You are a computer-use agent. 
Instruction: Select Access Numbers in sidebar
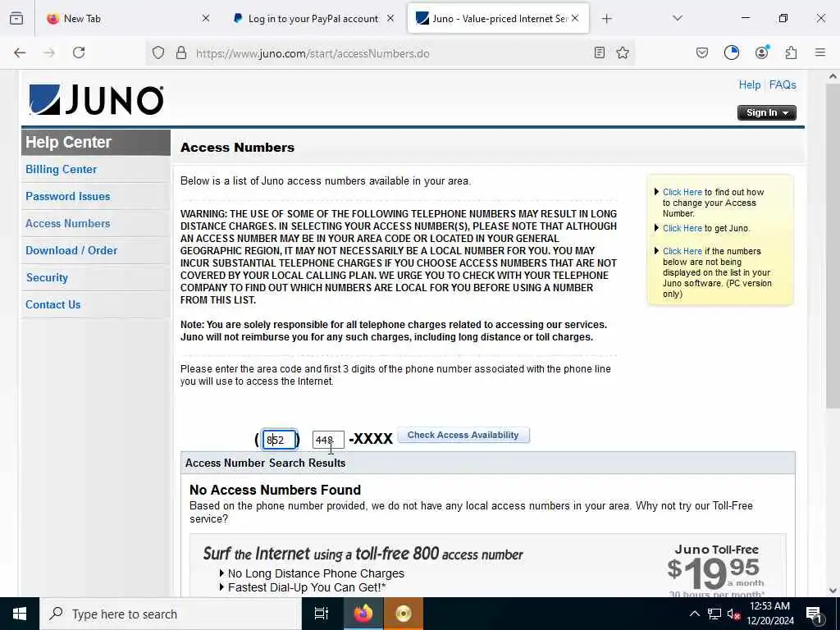click(68, 223)
